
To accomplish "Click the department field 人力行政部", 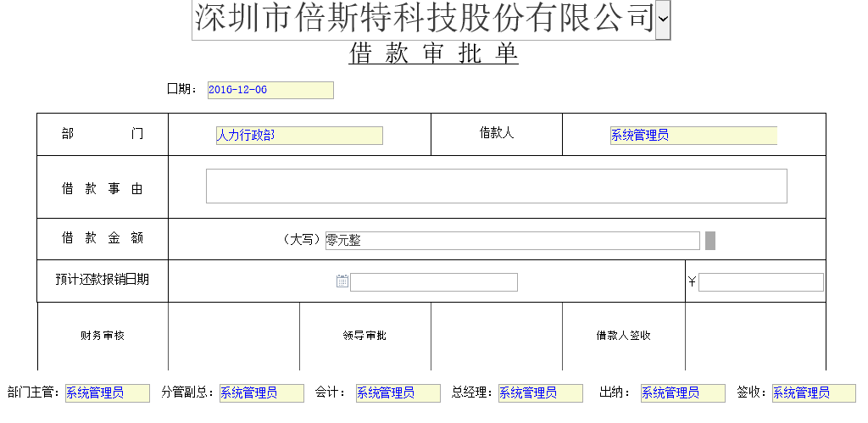I will [x=299, y=136].
